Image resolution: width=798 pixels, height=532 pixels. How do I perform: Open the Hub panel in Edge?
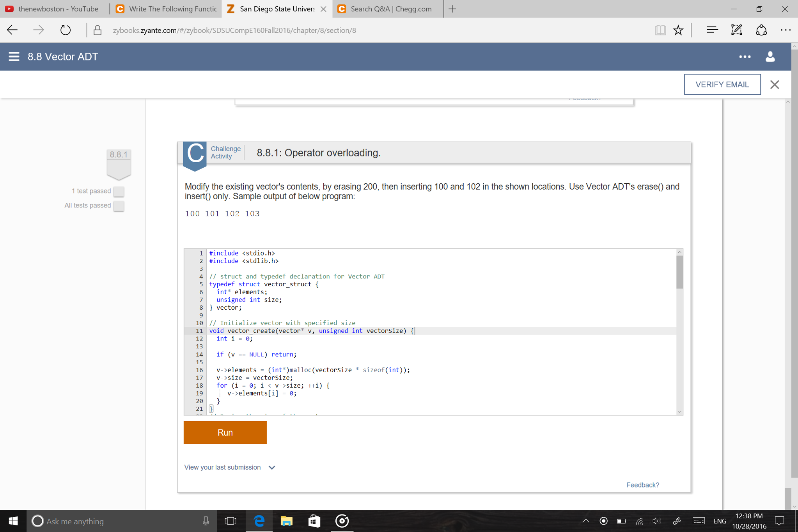coord(711,30)
